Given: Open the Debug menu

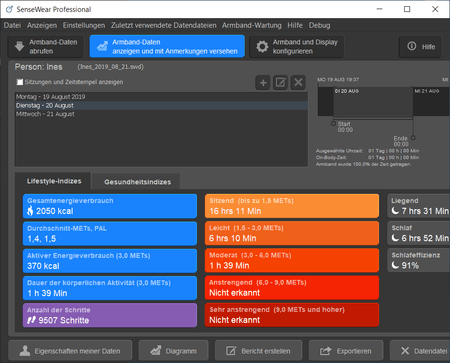Looking at the screenshot, I should tap(319, 25).
